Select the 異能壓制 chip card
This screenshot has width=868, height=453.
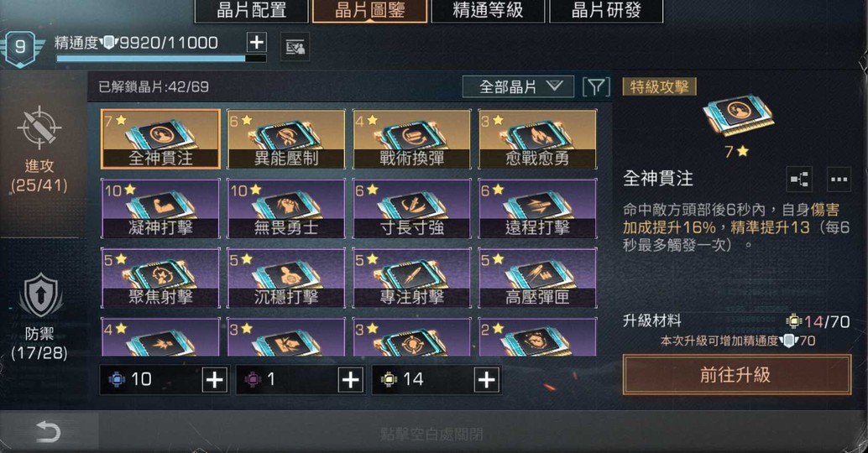286,138
